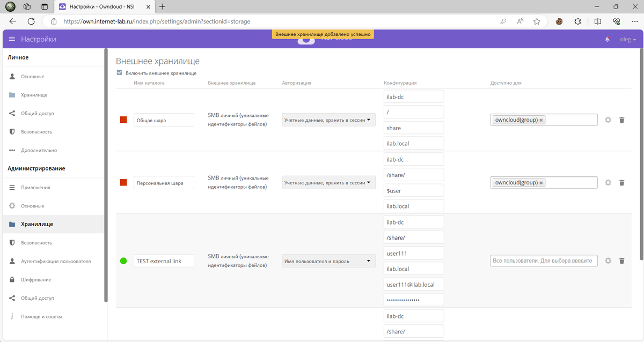Close the Настройки - Owncloud tab
The height and width of the screenshot is (342, 644).
pos(148,7)
